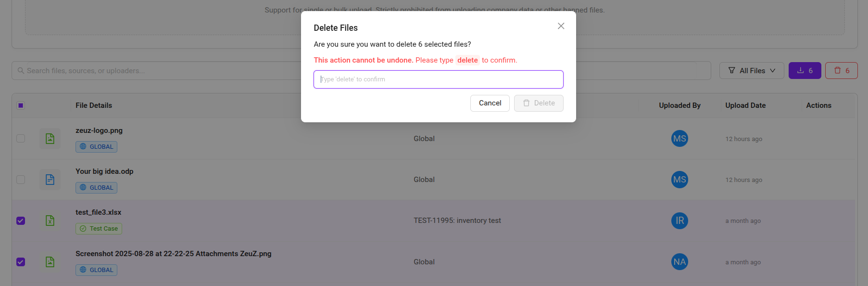The width and height of the screenshot is (868, 286).
Task: Click the MS avatar on zeuz-logo.png row
Action: pyautogui.click(x=679, y=139)
